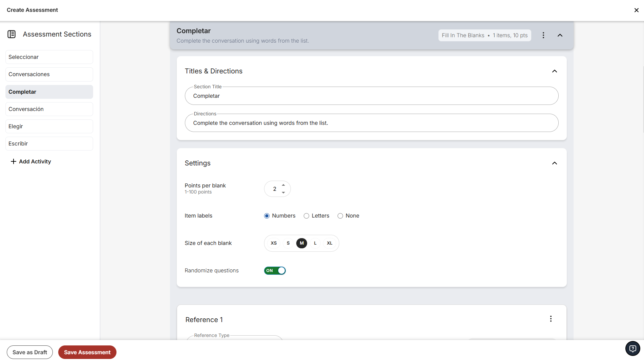Select None for item labels
Screen dimensions: 644x362
pos(340,216)
